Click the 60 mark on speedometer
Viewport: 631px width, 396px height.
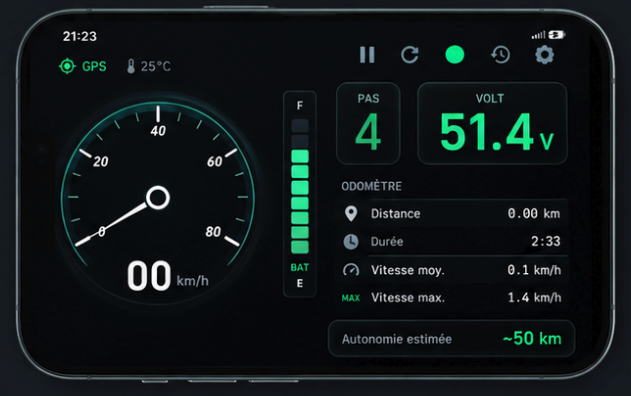[214, 162]
